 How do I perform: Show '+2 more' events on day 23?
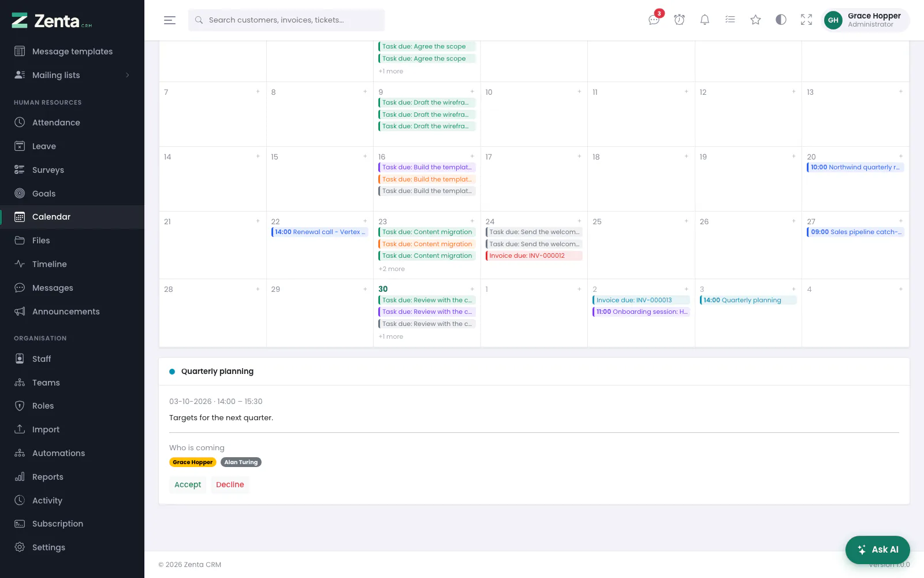tap(392, 269)
